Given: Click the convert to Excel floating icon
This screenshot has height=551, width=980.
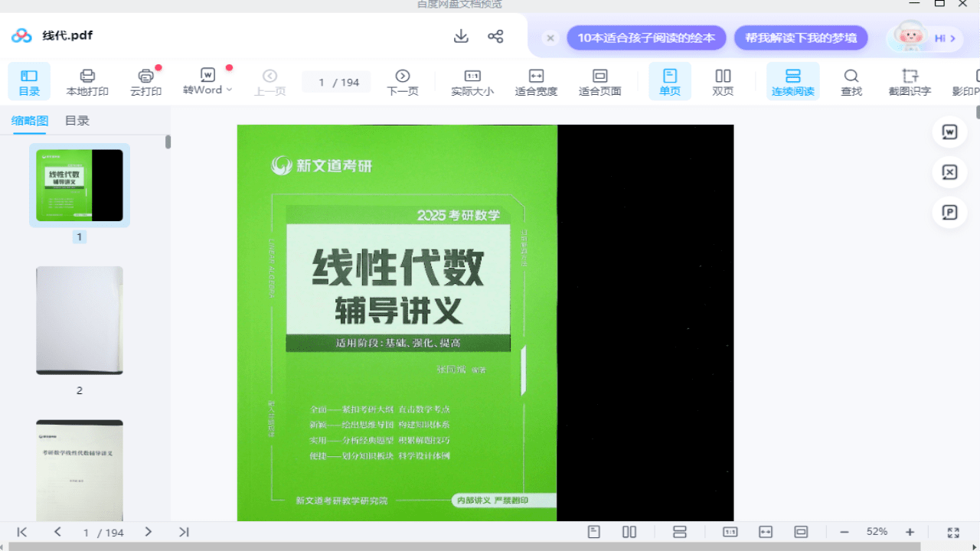Looking at the screenshot, I should (949, 172).
